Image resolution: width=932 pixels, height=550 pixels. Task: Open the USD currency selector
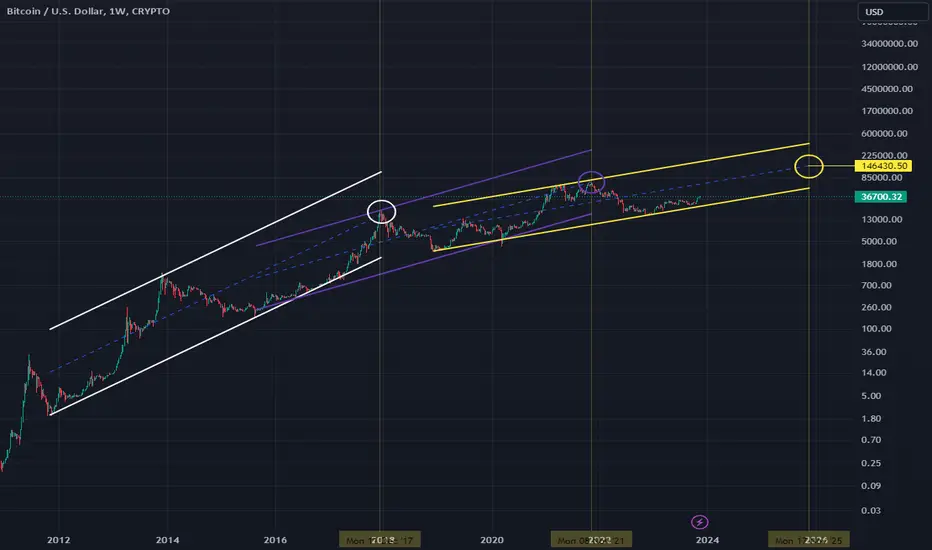pyautogui.click(x=891, y=12)
